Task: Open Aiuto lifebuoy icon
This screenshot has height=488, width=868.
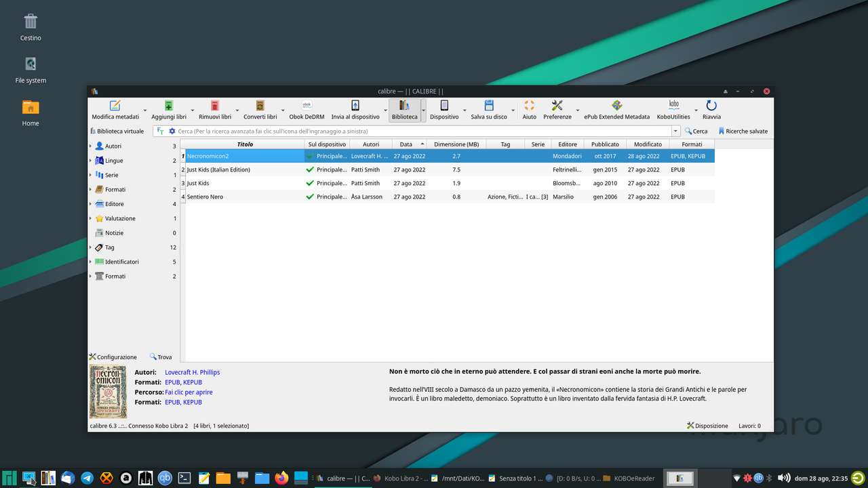Action: click(530, 110)
